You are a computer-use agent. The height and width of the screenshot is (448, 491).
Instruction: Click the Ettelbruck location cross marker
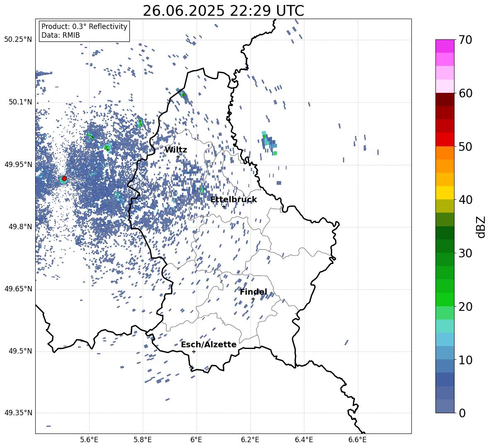(x=224, y=206)
